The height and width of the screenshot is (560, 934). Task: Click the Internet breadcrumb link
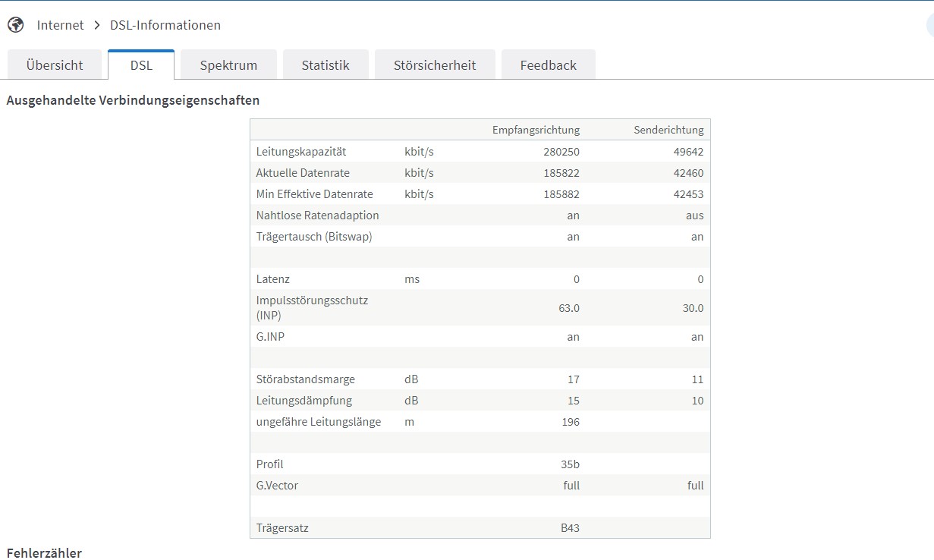[x=61, y=25]
